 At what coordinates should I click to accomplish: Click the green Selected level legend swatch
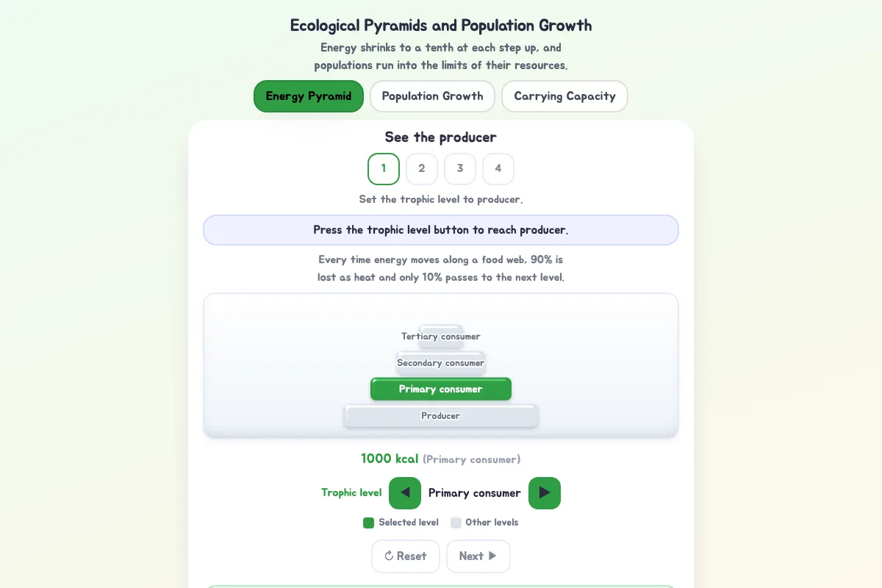click(369, 523)
